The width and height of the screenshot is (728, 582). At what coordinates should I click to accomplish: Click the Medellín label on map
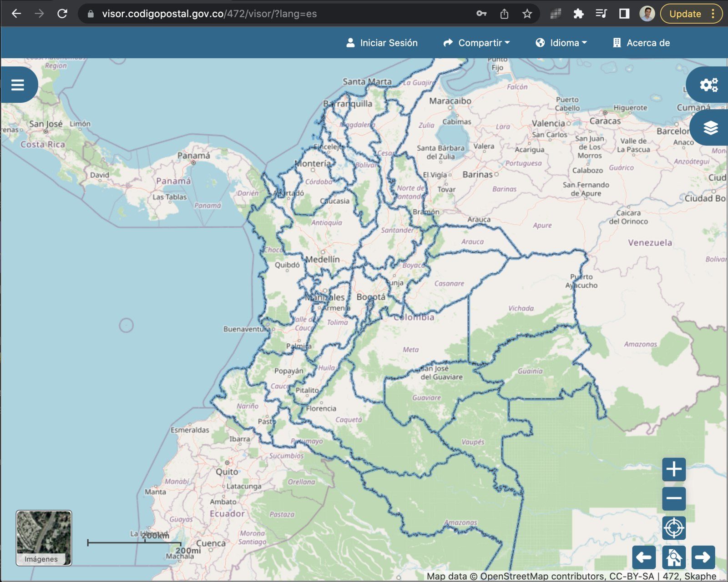[323, 259]
